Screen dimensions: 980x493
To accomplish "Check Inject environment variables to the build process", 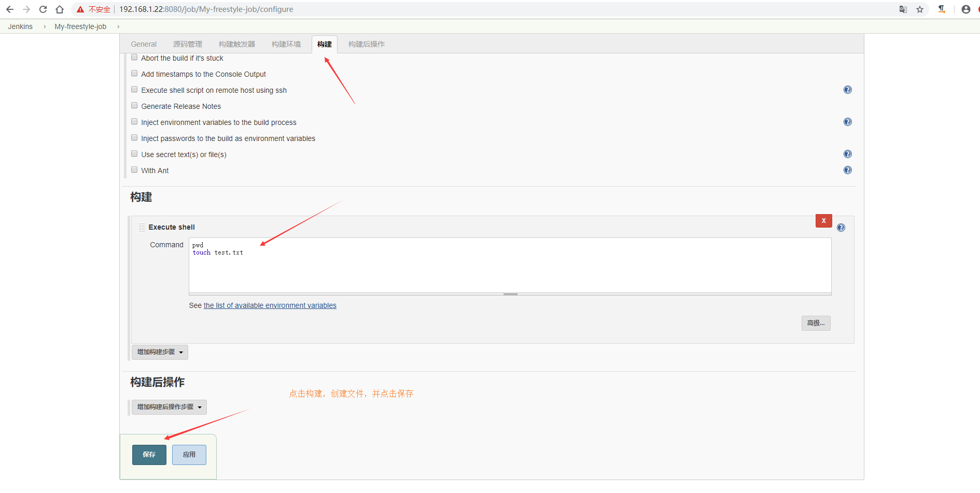I will click(x=134, y=122).
